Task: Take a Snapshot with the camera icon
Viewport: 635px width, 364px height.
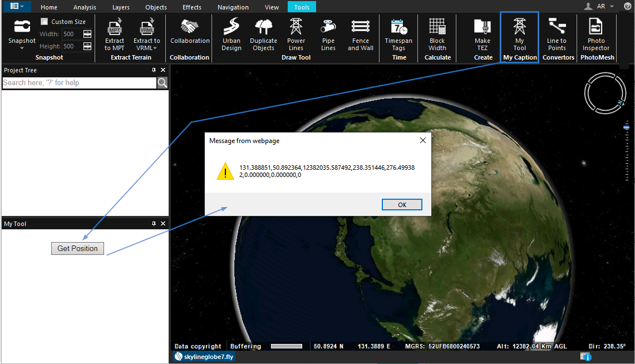Action: 22,27
